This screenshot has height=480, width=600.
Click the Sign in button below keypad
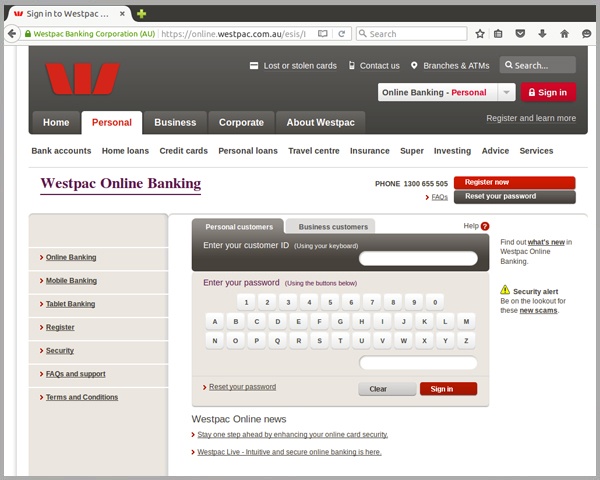tap(448, 389)
